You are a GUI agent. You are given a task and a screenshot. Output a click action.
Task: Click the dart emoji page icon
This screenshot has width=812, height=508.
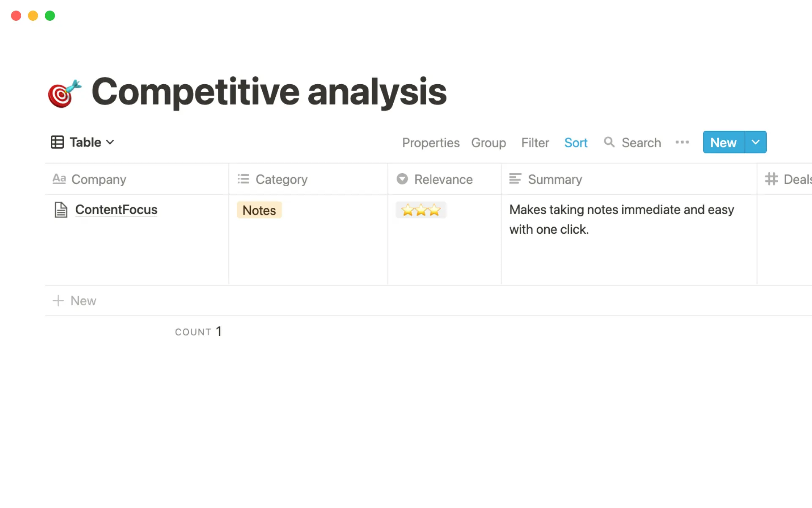pyautogui.click(x=64, y=92)
